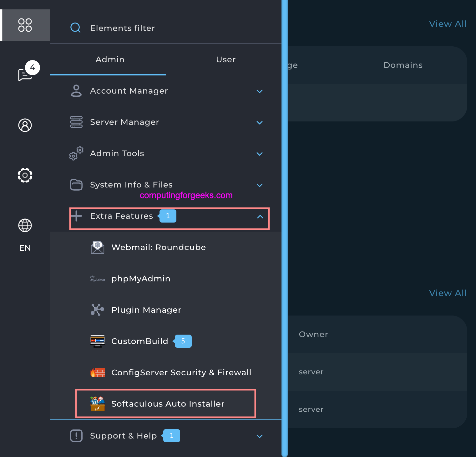Image resolution: width=476 pixels, height=457 pixels.
Task: Expand the Account Manager section
Action: coord(259,91)
